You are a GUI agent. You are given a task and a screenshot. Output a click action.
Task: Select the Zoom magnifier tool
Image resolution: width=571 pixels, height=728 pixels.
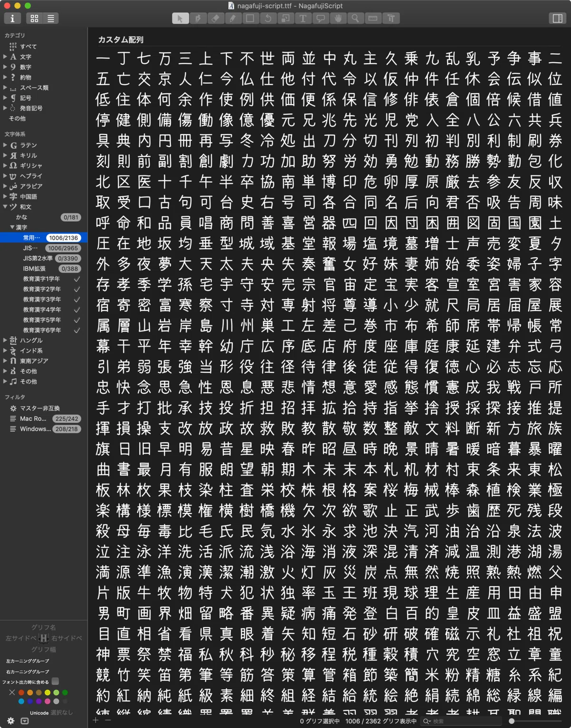pyautogui.click(x=355, y=19)
